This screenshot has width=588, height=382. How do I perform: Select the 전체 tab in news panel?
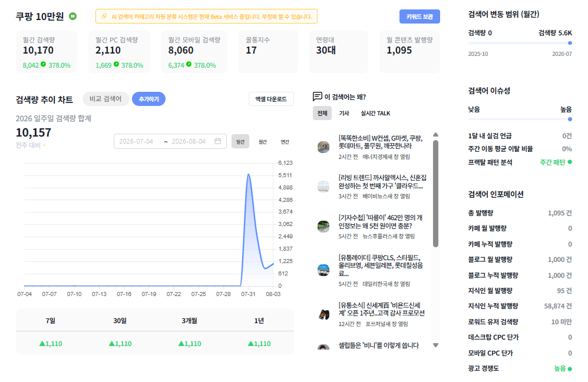[x=322, y=113]
